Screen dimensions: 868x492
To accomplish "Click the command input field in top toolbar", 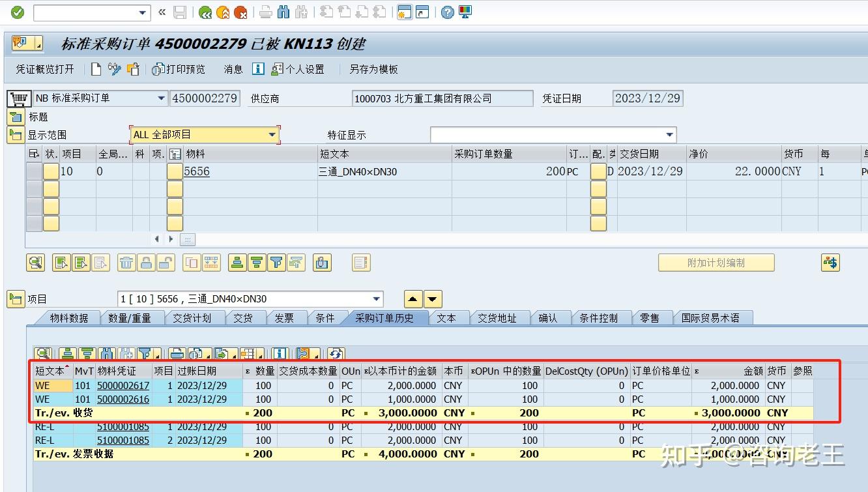I will coord(87,12).
